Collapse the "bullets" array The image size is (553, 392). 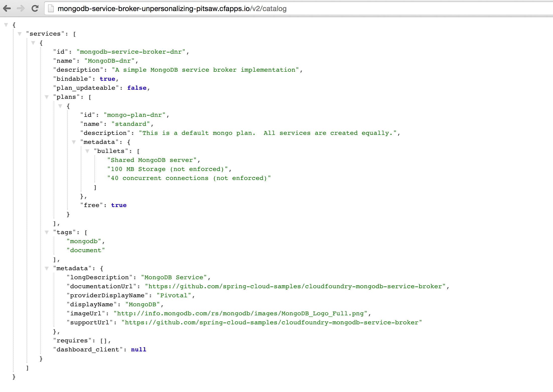[87, 151]
